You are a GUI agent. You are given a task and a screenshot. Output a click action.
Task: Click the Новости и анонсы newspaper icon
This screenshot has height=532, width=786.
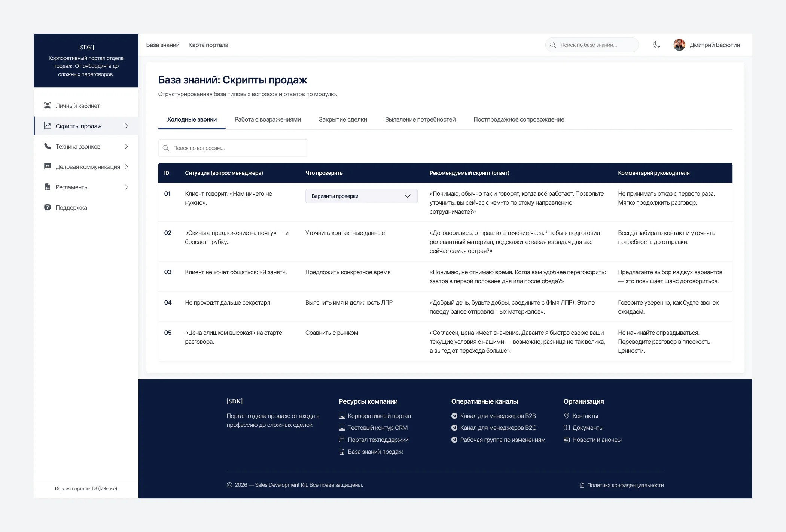coord(567,440)
